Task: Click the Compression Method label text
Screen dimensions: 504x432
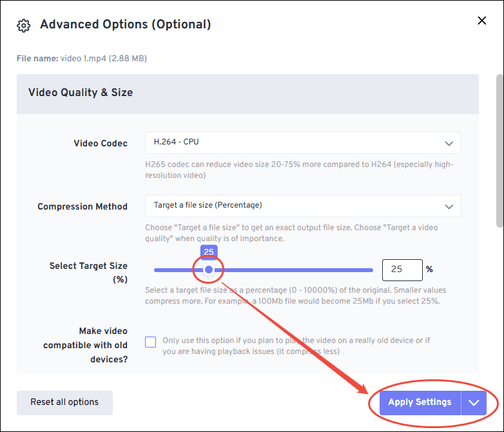Action: [82, 206]
